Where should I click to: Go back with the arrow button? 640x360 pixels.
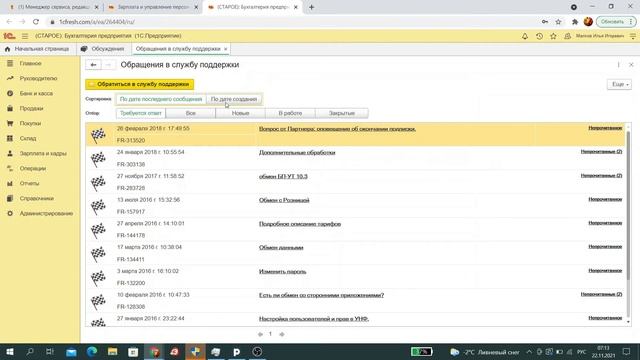(x=93, y=65)
